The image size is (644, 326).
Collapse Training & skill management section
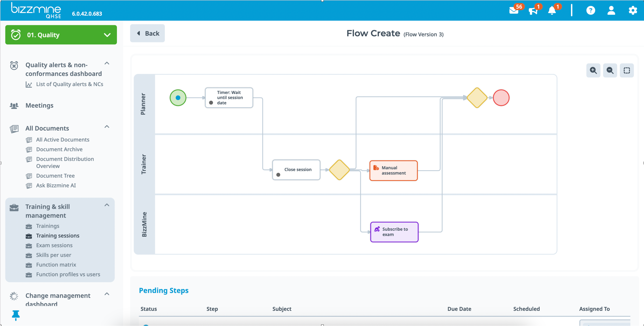pyautogui.click(x=107, y=205)
